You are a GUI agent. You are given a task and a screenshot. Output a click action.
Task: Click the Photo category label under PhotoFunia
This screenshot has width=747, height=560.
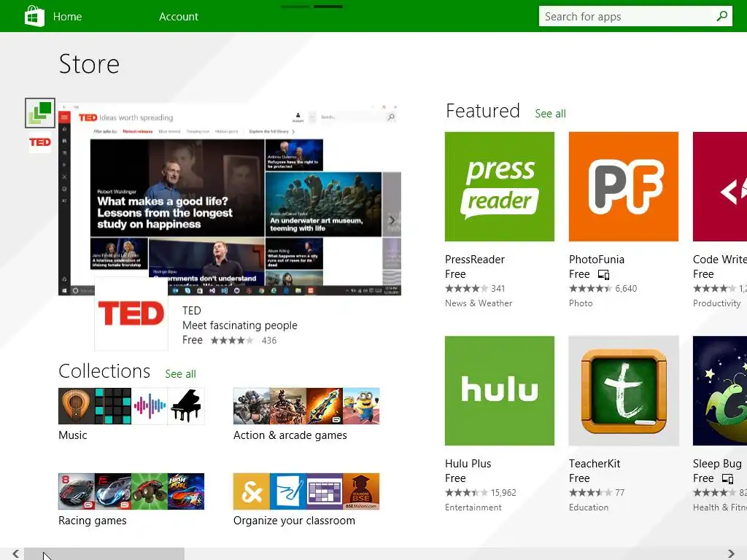tap(581, 303)
